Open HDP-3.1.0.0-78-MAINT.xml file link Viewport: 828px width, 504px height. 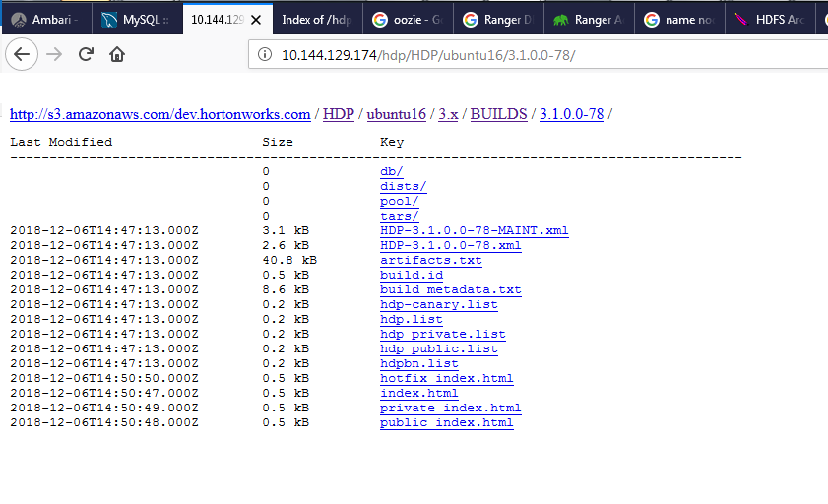click(x=475, y=230)
